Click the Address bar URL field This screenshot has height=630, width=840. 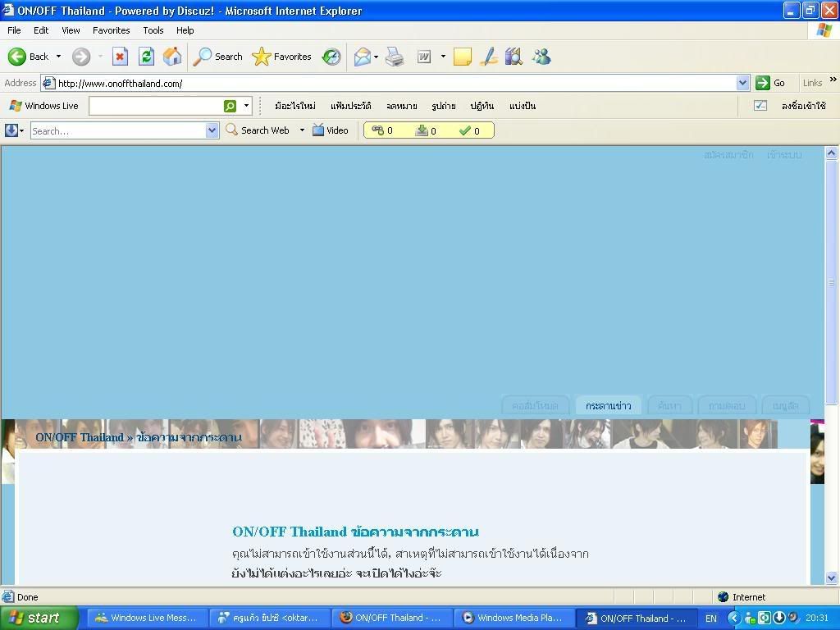click(396, 83)
